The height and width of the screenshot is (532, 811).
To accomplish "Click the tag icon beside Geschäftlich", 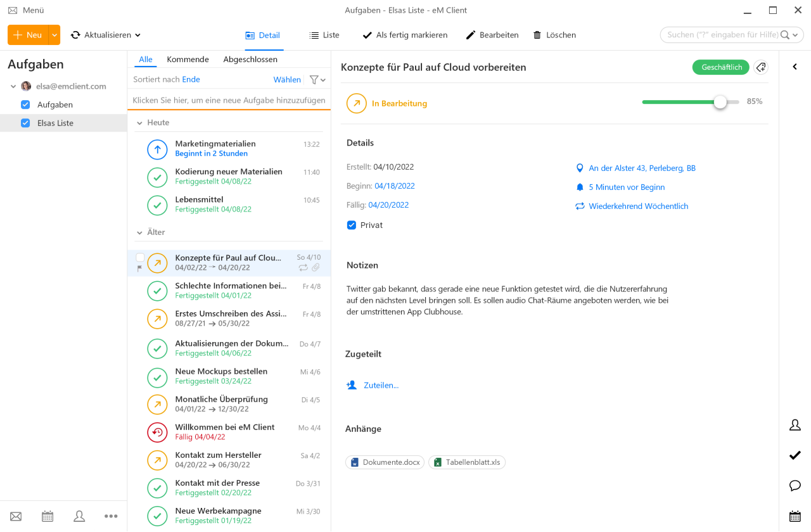I will pos(761,66).
